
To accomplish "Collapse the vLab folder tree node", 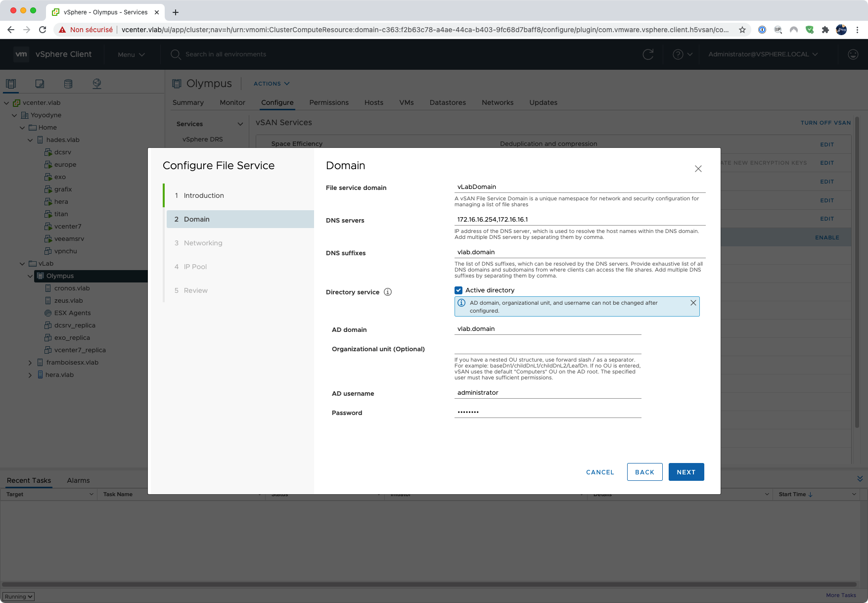I will pyautogui.click(x=22, y=264).
